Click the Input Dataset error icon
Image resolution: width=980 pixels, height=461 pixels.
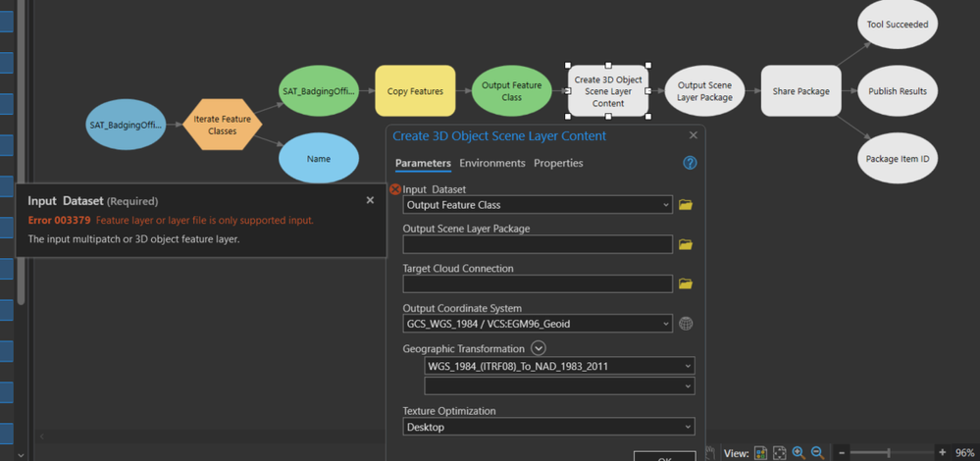point(395,189)
